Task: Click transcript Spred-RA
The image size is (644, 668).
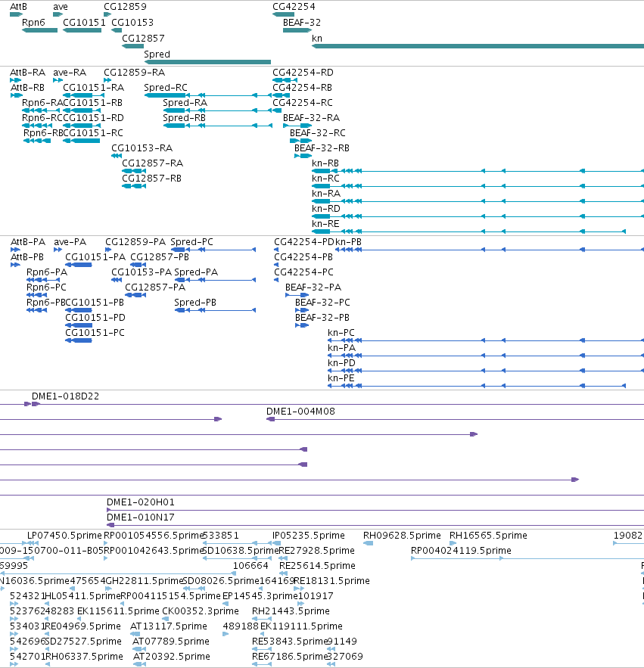Action: click(x=217, y=110)
